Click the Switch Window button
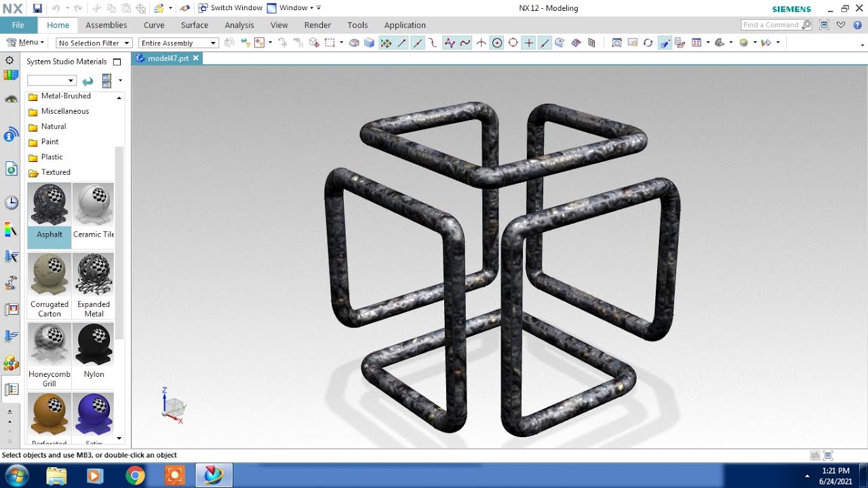The height and width of the screenshot is (488, 868). pos(230,8)
